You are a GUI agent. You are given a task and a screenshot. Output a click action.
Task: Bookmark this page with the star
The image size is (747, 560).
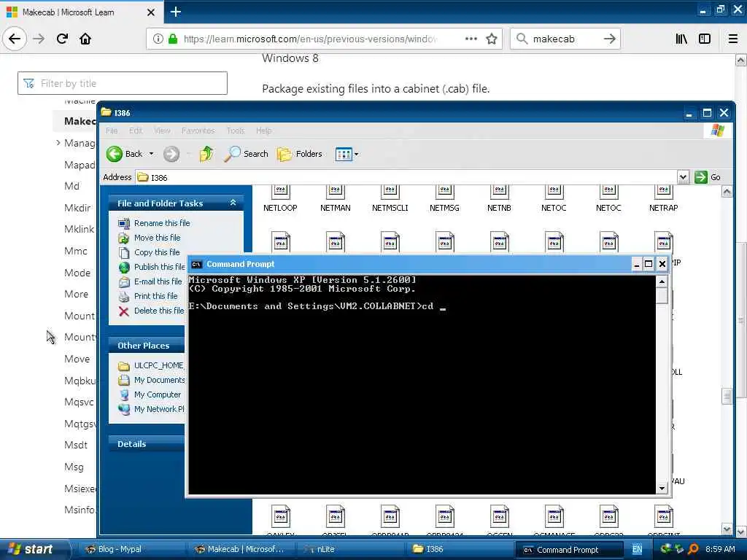[x=492, y=39]
